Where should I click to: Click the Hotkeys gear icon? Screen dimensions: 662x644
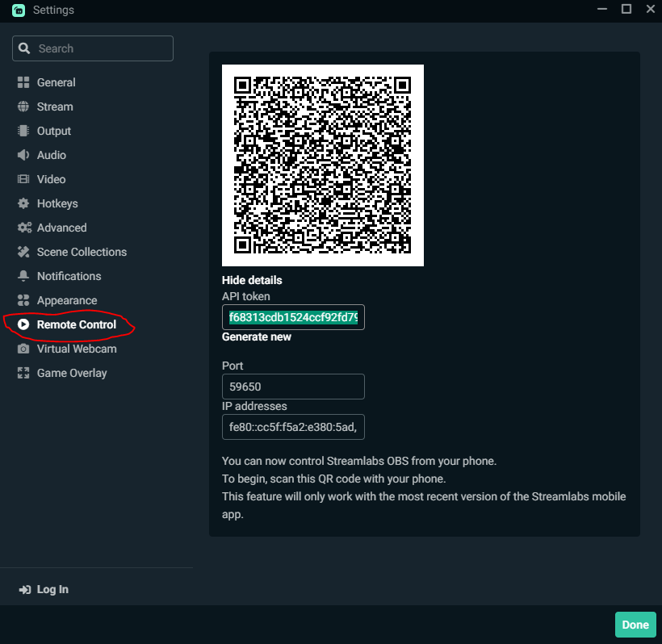(x=23, y=203)
